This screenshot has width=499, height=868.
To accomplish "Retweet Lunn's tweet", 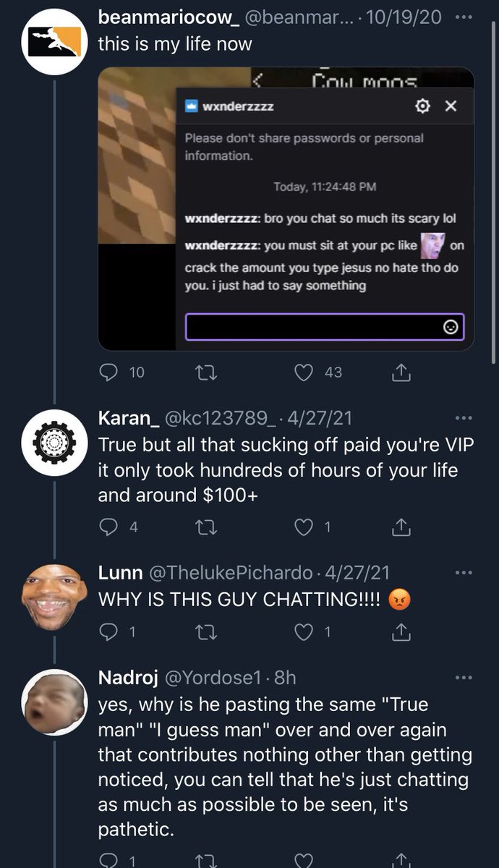I will pyautogui.click(x=205, y=632).
